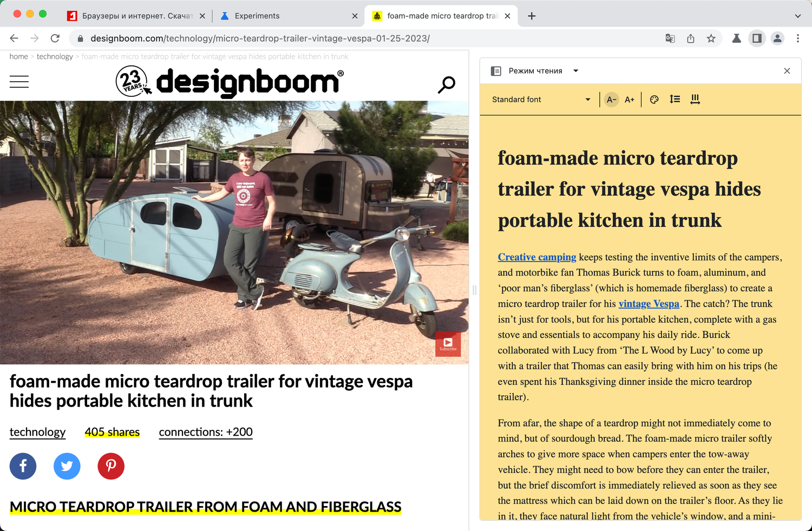Share this page via the share icon
The width and height of the screenshot is (812, 531).
pos(691,38)
